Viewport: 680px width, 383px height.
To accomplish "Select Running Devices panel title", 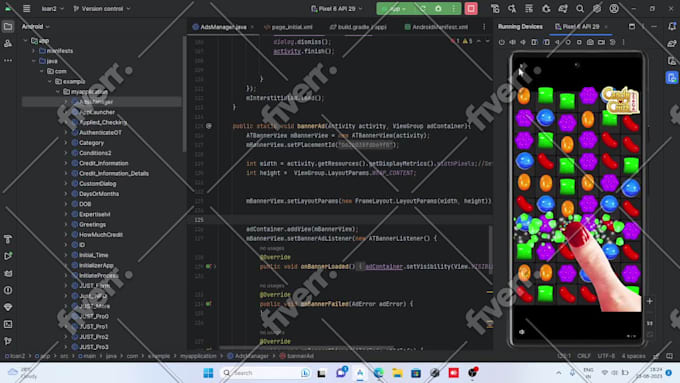I will (x=520, y=26).
